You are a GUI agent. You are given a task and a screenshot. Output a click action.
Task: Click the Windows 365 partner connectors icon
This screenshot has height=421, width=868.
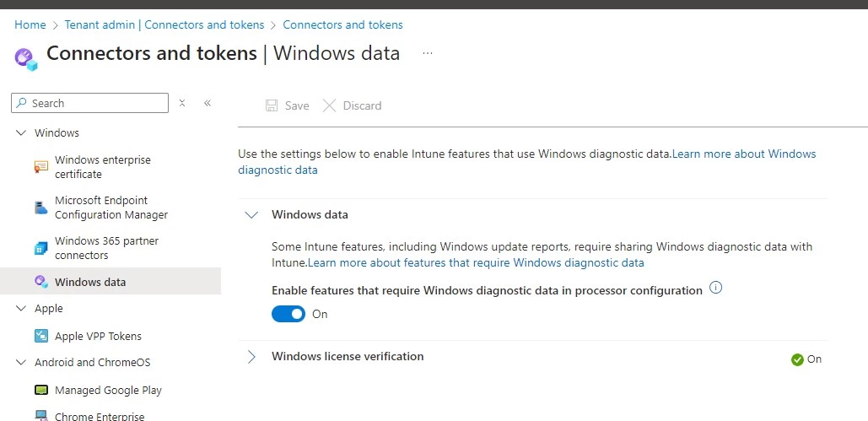click(41, 248)
